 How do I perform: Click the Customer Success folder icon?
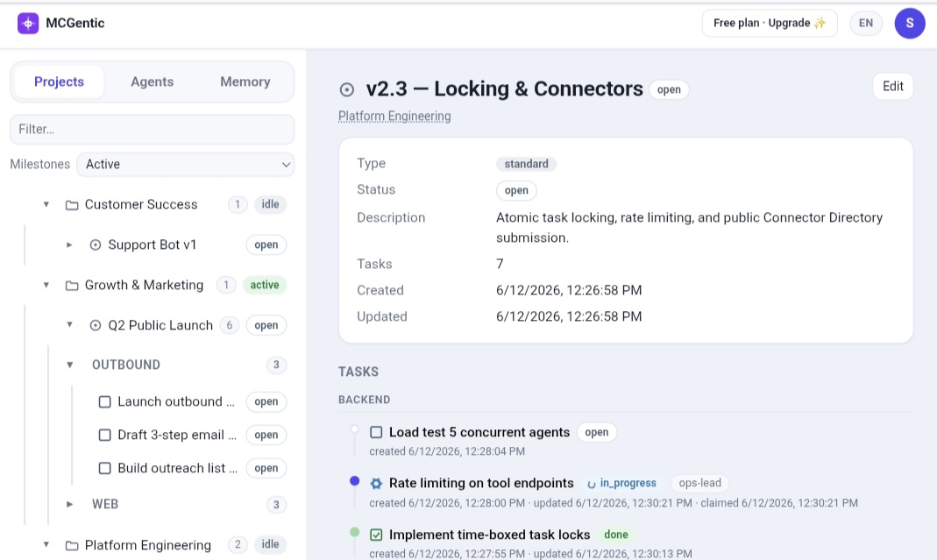pos(72,205)
